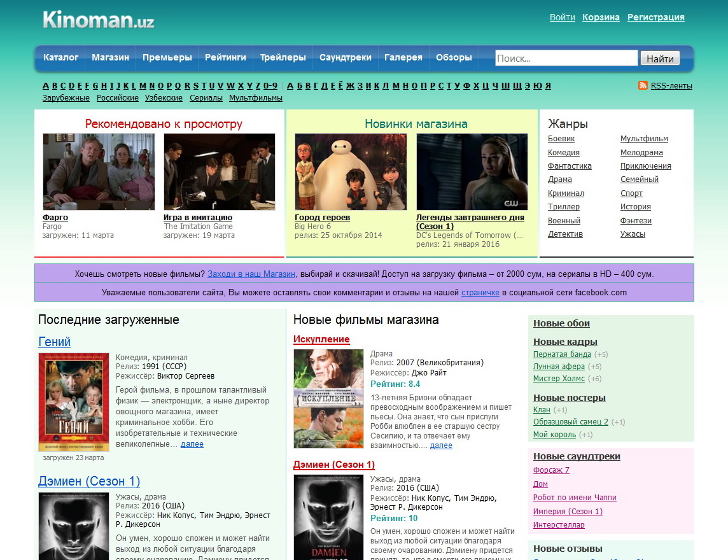Open Рейтинги in navigation bar
This screenshot has width=728, height=560.
tap(226, 57)
